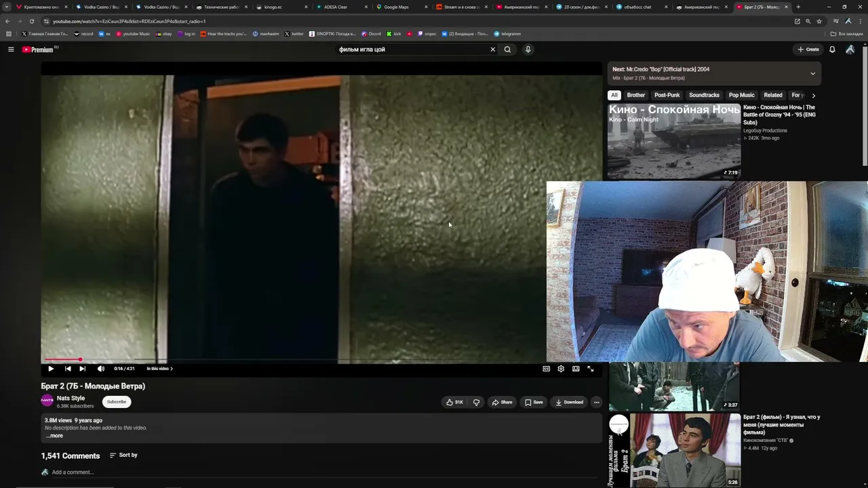Open the comments 'Sort by' menu
Viewport: 868px width, 488px height.
click(123, 455)
